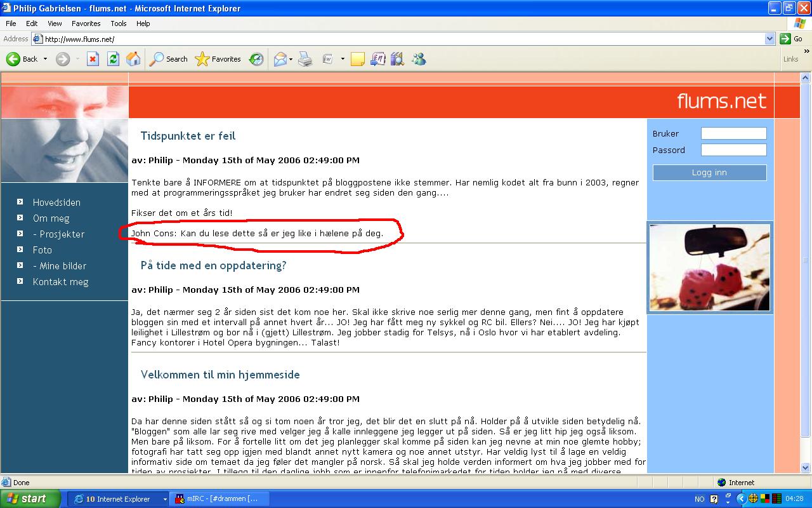Stop loading with the red X icon
This screenshot has height=508, width=812.
(93, 59)
